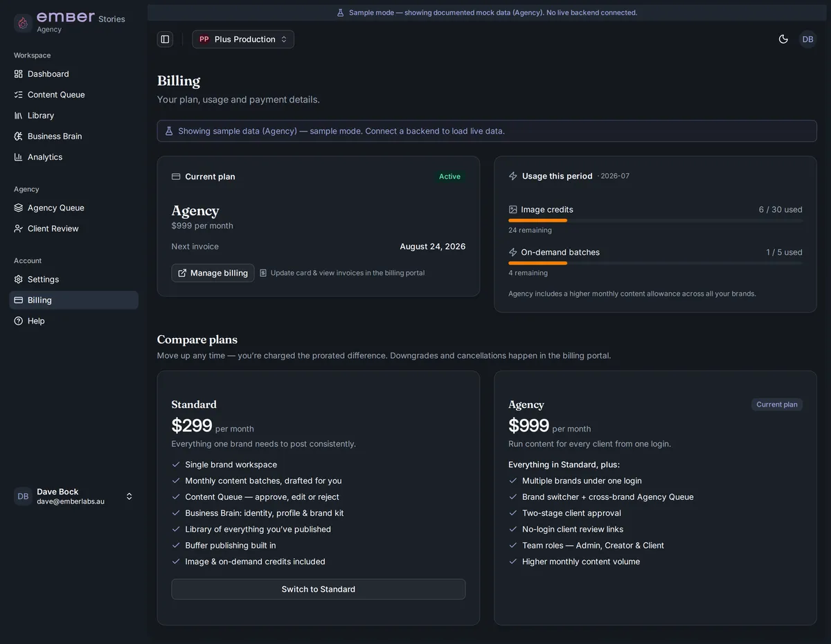Switch theme with the moon icon
The image size is (831, 644).
(783, 39)
